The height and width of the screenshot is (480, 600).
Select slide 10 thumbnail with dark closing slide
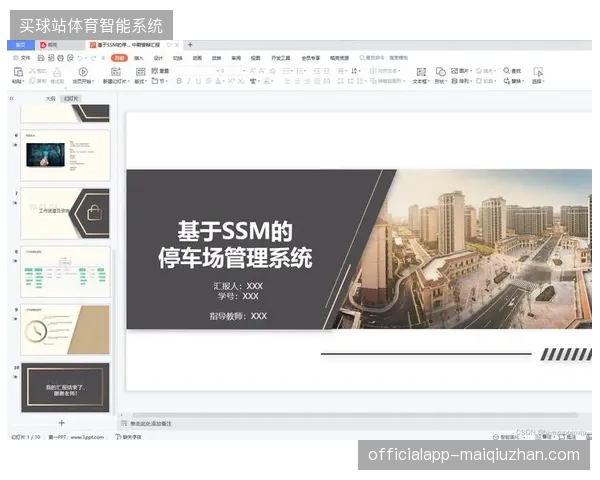pos(65,388)
